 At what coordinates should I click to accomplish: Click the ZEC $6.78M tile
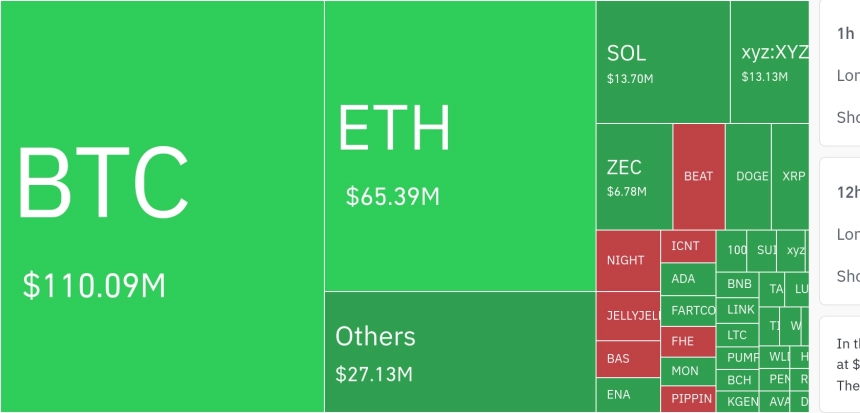(634, 176)
